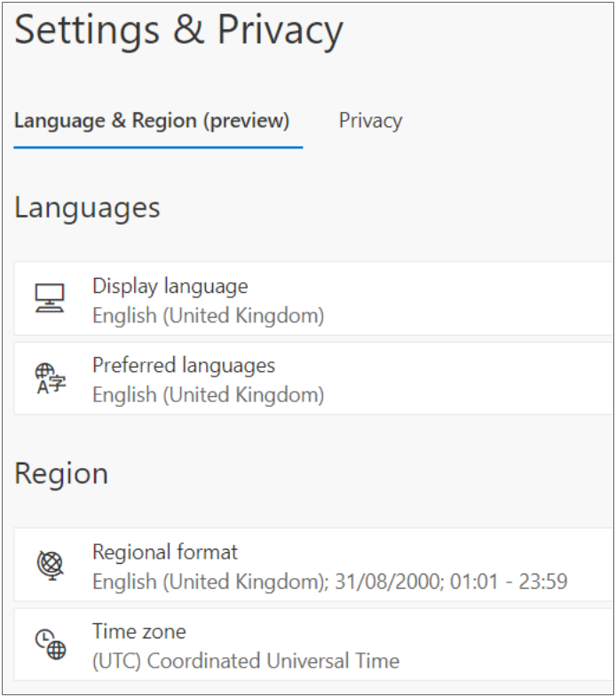Click the blue underline beneath the active tab
616x697 pixels.
(x=158, y=147)
